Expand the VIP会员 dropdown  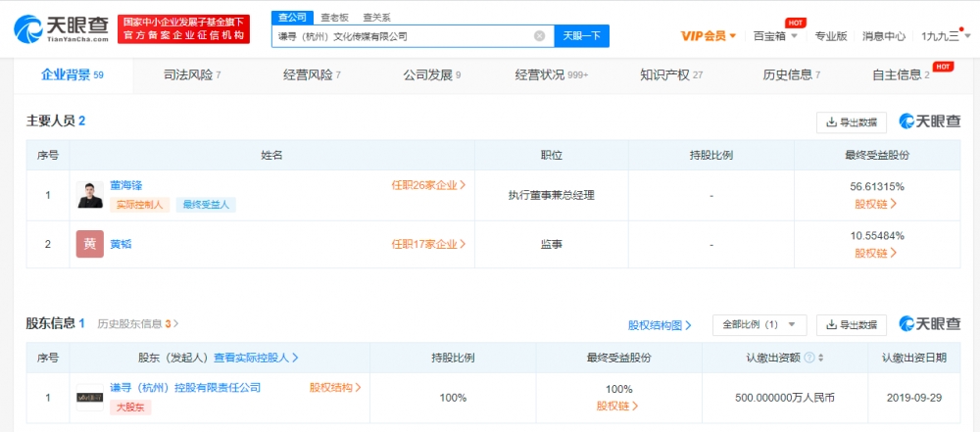[709, 36]
